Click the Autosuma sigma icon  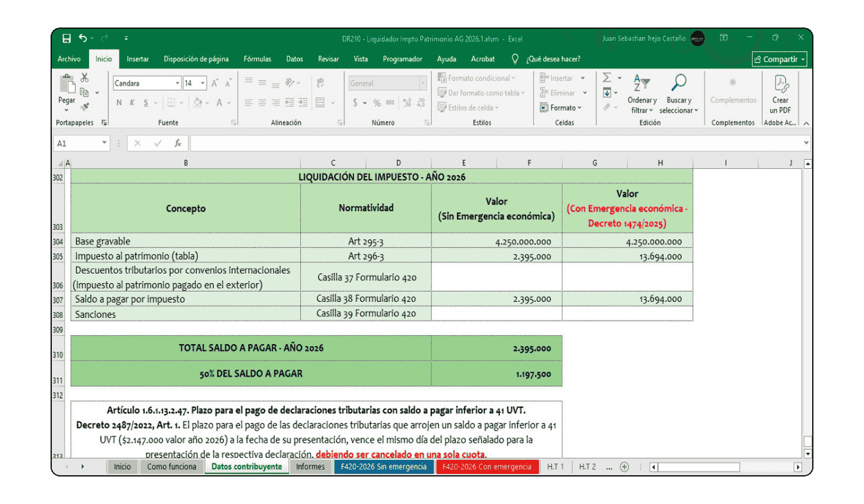(607, 77)
